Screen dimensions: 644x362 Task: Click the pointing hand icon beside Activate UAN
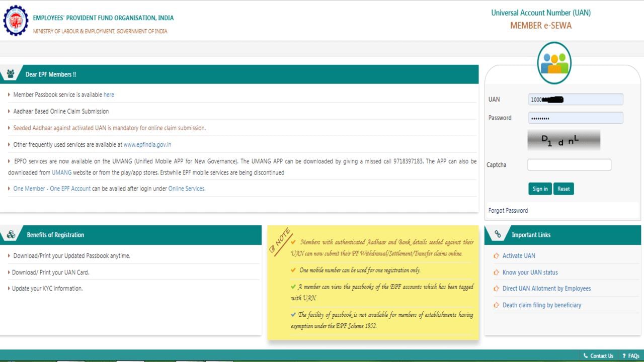(x=497, y=256)
